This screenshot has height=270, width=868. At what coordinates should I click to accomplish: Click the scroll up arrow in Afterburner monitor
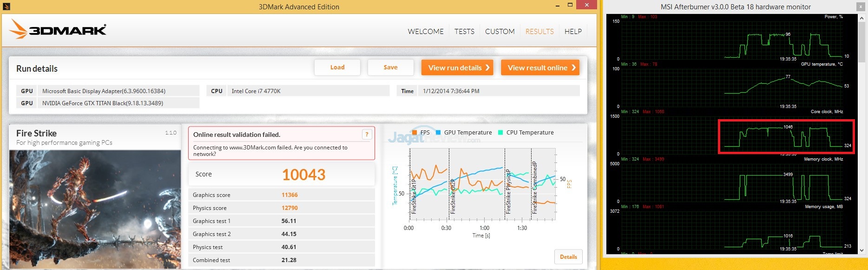click(862, 18)
